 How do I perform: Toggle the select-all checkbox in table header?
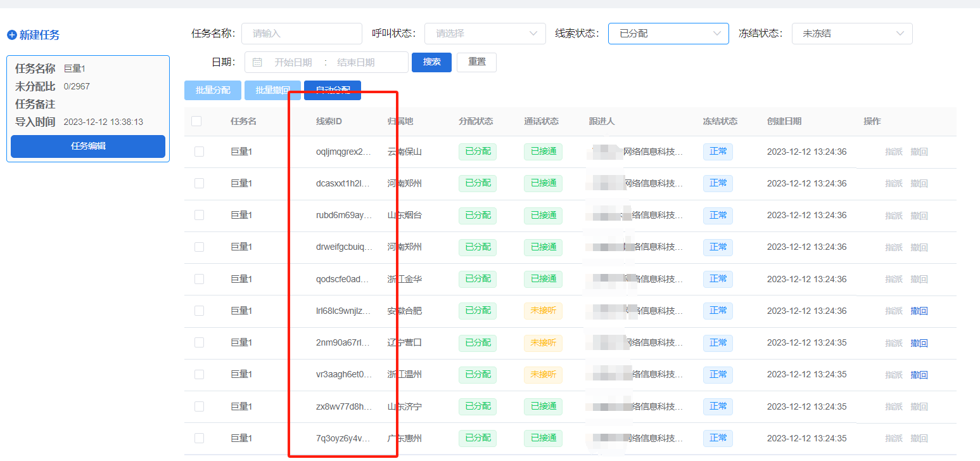point(196,121)
